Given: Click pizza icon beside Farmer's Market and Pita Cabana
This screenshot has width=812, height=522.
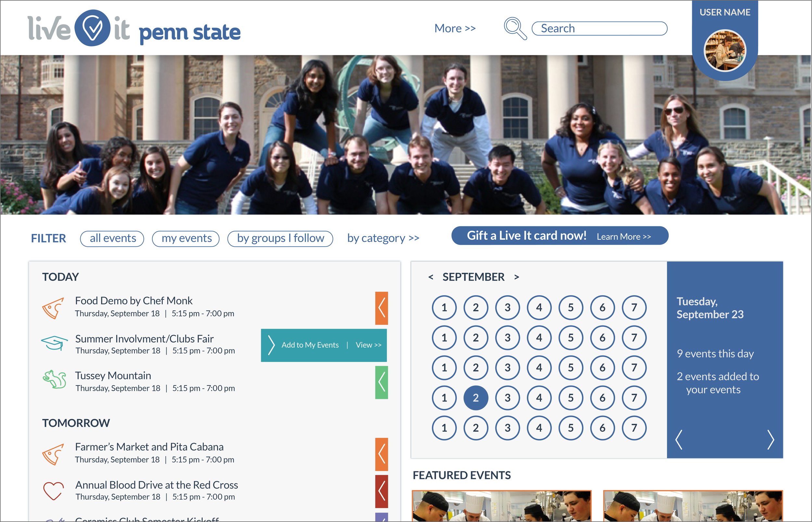Looking at the screenshot, I should tap(53, 454).
